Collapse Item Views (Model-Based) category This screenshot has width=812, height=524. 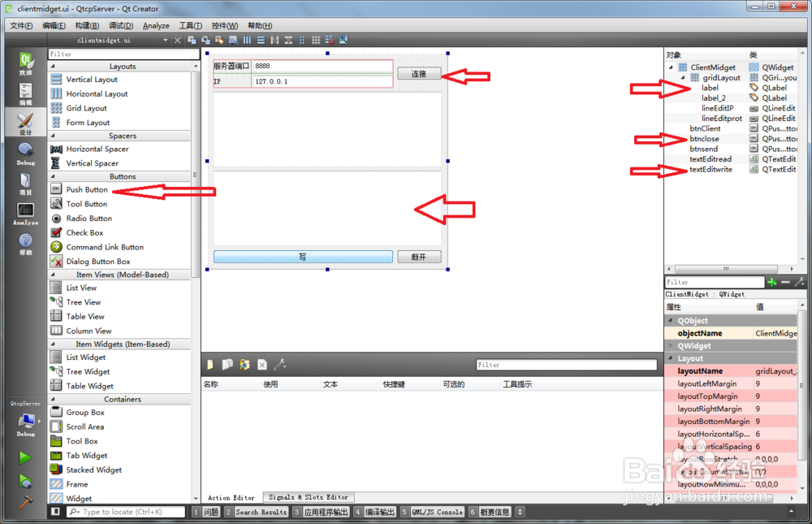tap(53, 275)
